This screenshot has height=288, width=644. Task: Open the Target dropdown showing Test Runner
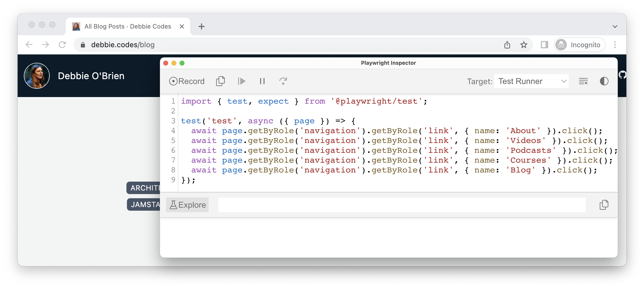pyautogui.click(x=531, y=81)
